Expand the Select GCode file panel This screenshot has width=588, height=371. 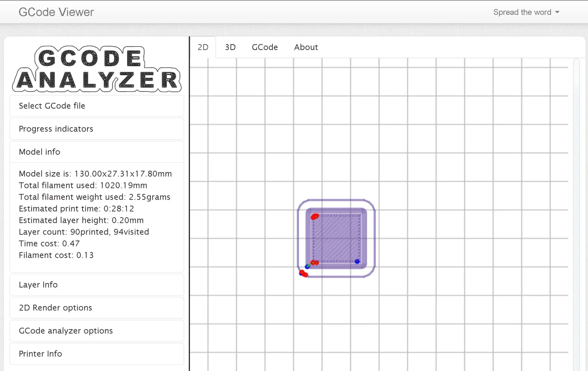click(52, 105)
